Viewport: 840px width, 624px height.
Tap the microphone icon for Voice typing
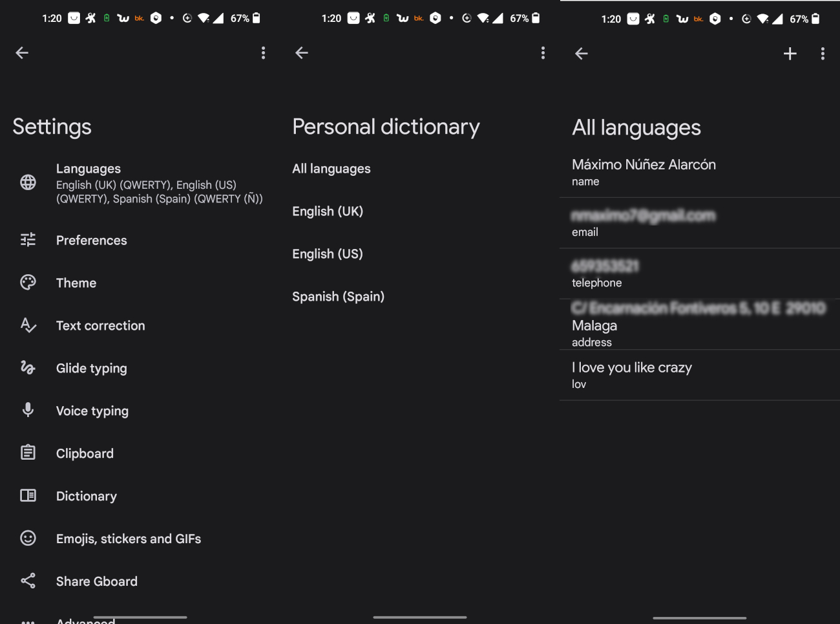pyautogui.click(x=28, y=410)
